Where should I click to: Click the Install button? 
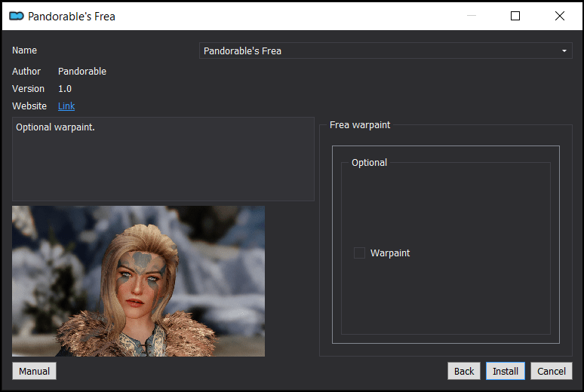505,371
